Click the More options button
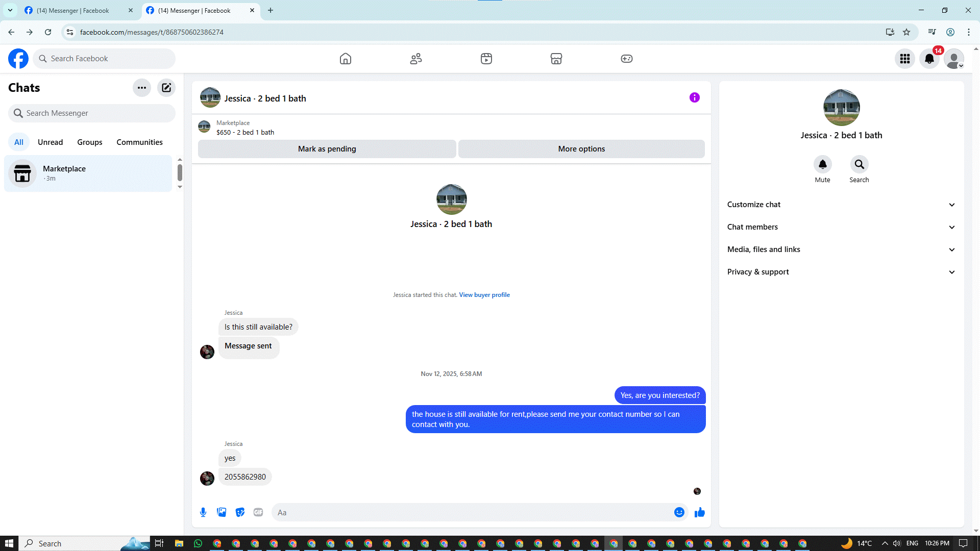The width and height of the screenshot is (980, 551). [581, 149]
